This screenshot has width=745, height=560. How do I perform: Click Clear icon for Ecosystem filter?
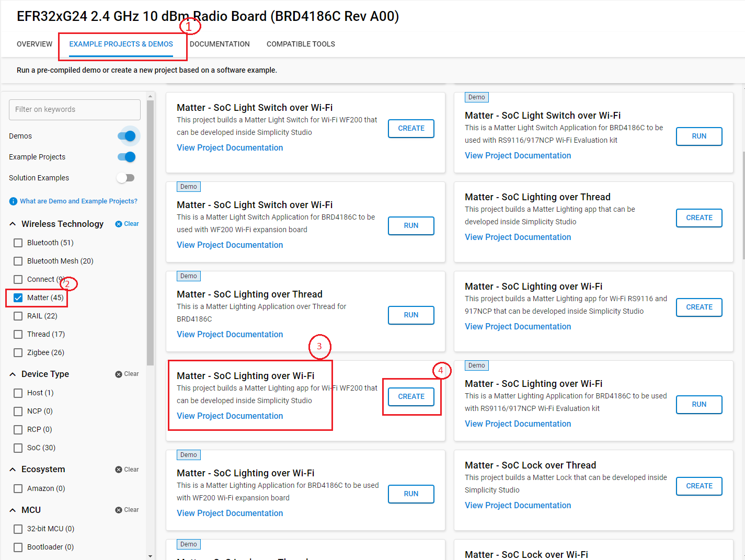(119, 470)
